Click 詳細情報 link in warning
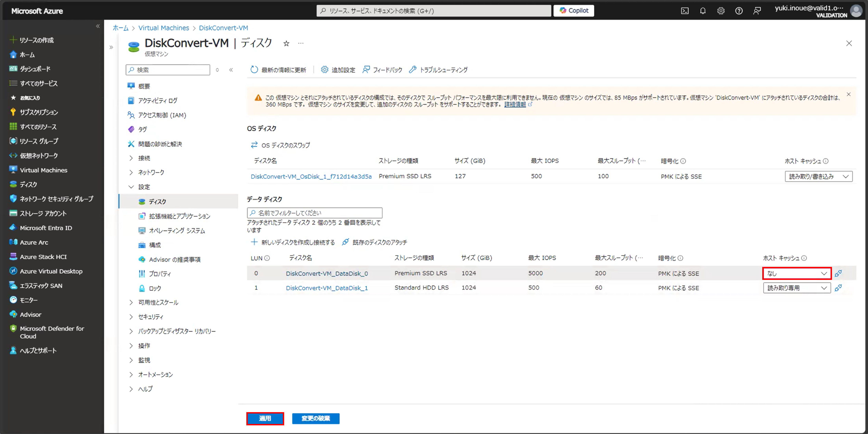The width and height of the screenshot is (868, 434). click(x=515, y=104)
